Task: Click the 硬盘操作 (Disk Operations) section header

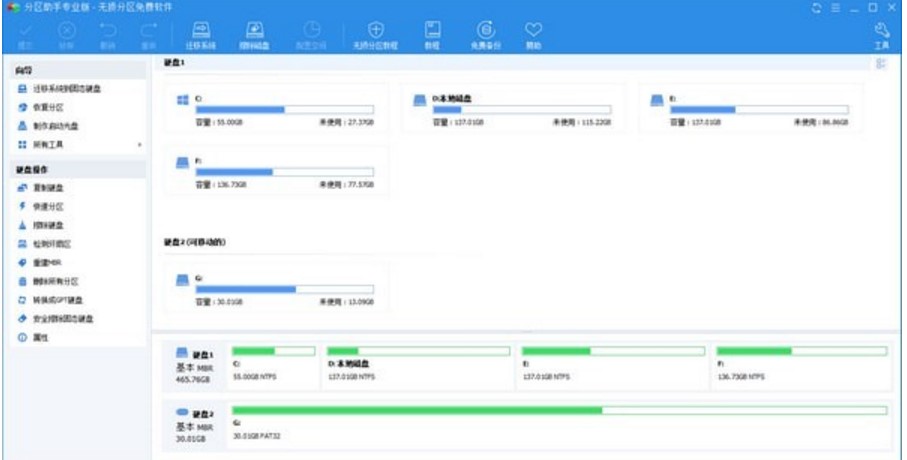Action: (x=79, y=170)
